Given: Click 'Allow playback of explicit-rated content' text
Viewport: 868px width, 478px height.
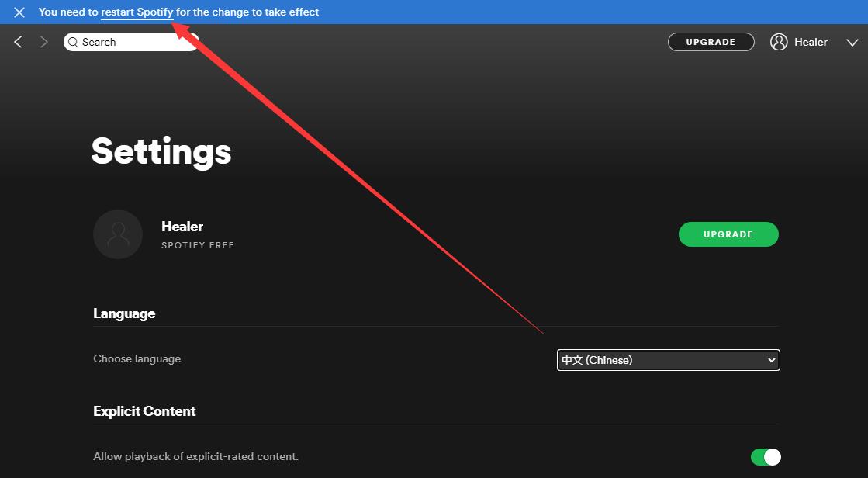Looking at the screenshot, I should tap(196, 457).
